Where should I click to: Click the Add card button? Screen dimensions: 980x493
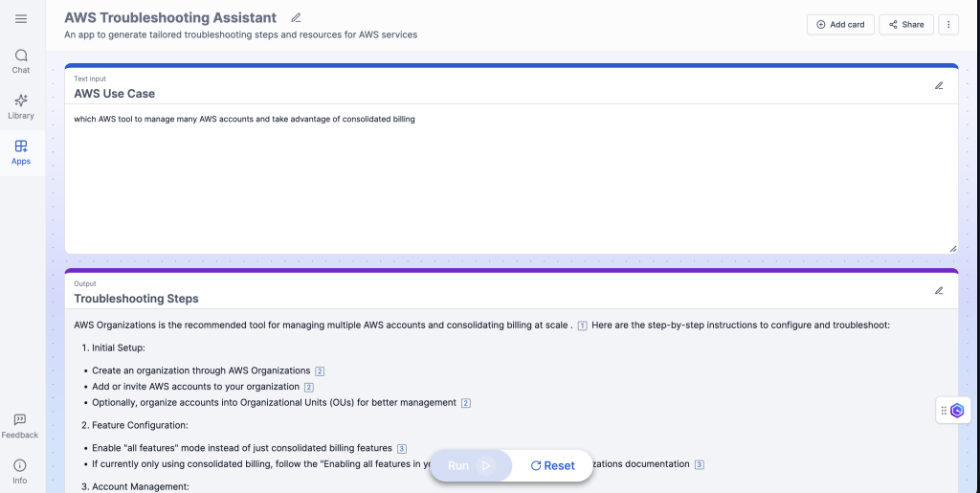coord(840,24)
